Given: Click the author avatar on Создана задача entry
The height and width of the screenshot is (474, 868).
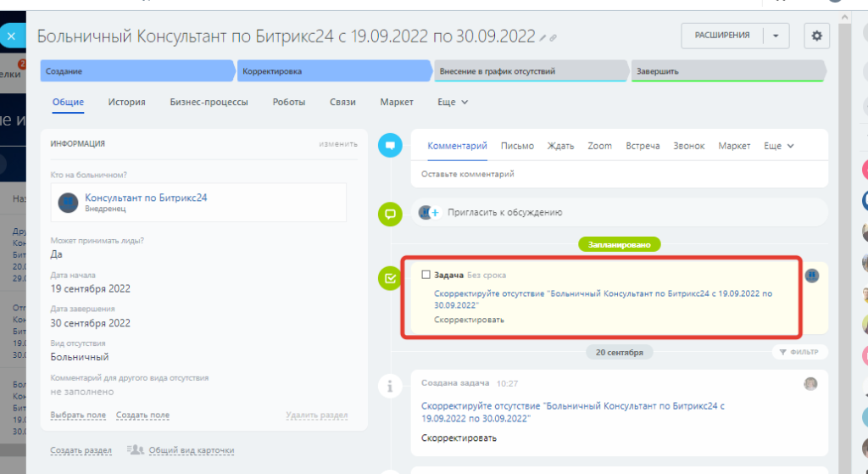Looking at the screenshot, I should tap(810, 384).
